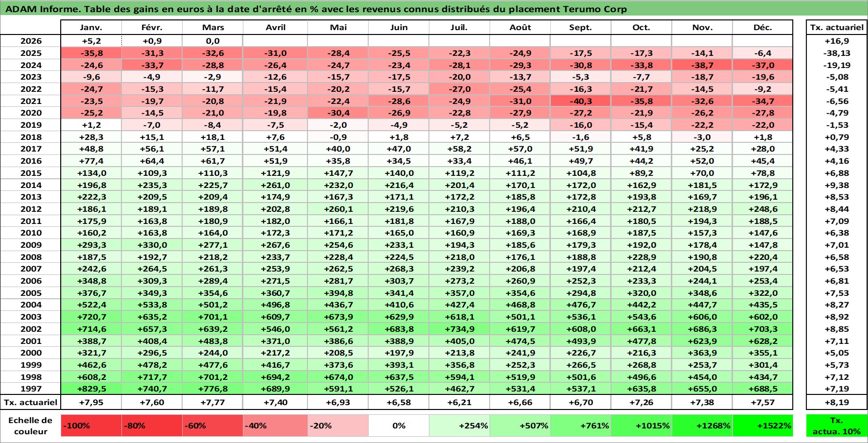Click the Tx. actua. 10% green swatch
868x443 pixels.
tap(836, 426)
